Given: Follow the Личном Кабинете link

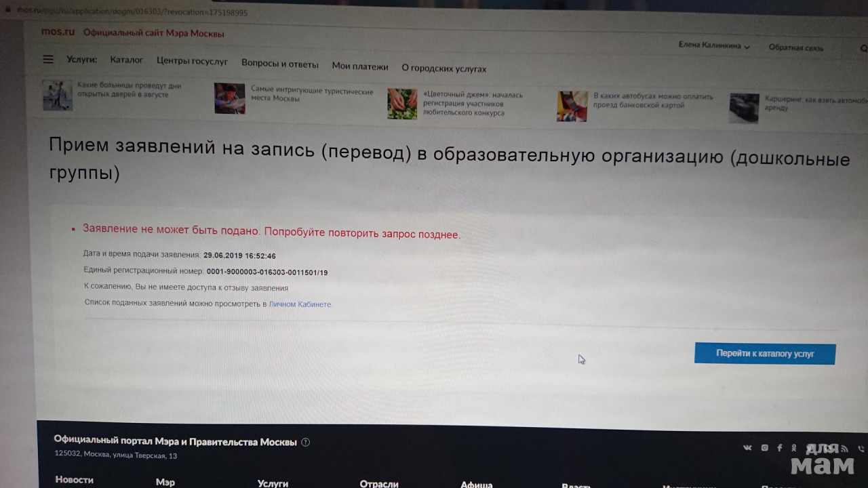Looking at the screenshot, I should [300, 304].
